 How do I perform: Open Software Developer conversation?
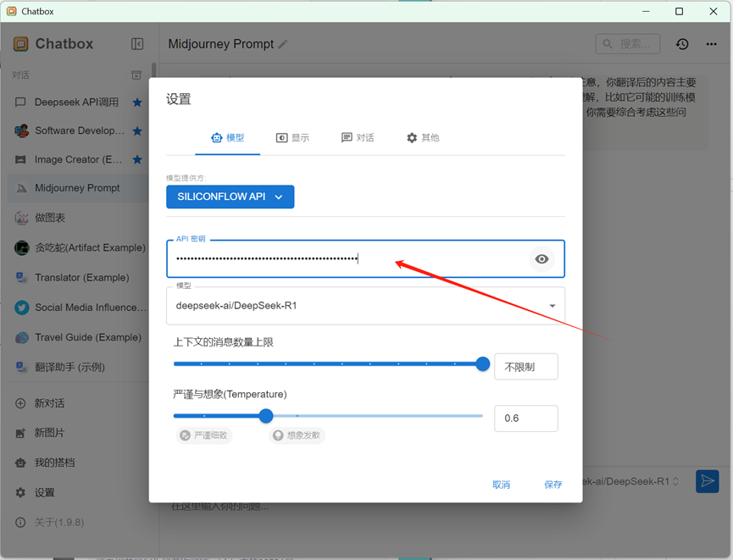tap(77, 130)
